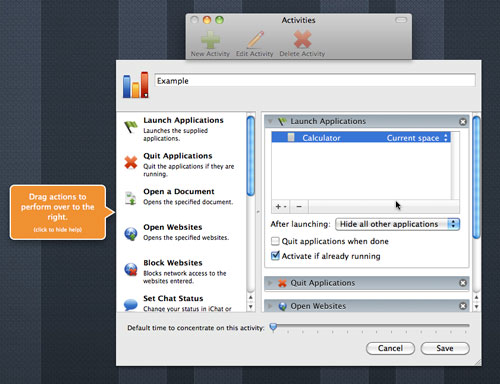Click the Open a Document icon

[130, 198]
